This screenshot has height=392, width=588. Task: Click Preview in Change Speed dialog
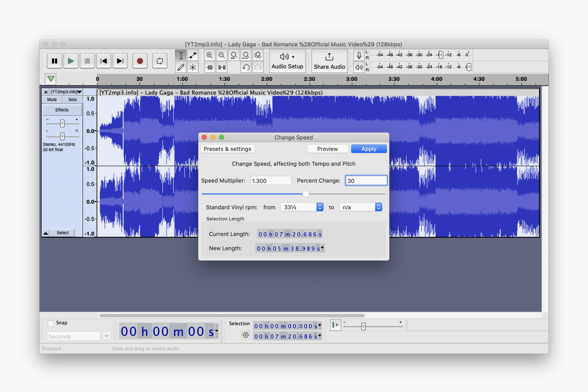[327, 149]
